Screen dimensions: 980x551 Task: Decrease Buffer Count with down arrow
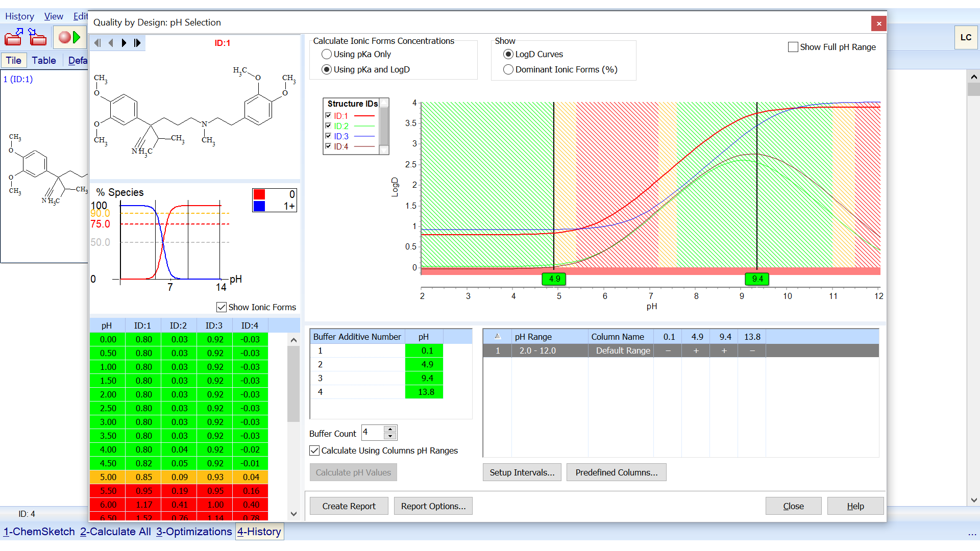[x=390, y=436]
